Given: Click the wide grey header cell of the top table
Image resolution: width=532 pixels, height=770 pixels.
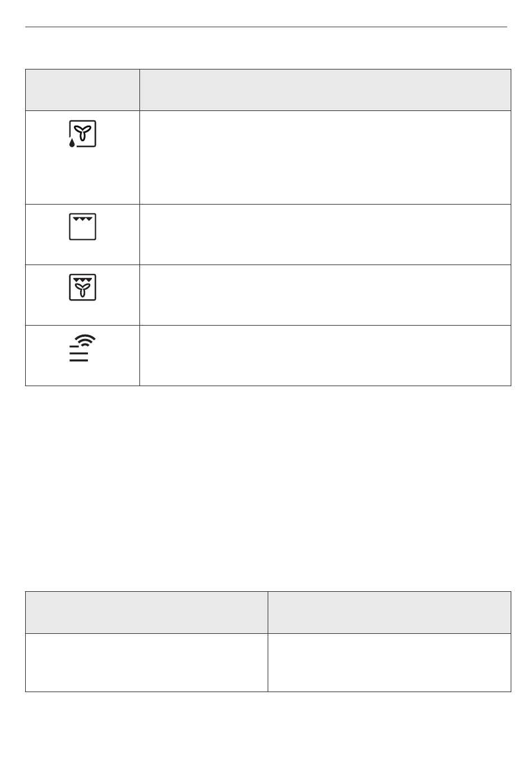Looking at the screenshot, I should pyautogui.click(x=325, y=90).
